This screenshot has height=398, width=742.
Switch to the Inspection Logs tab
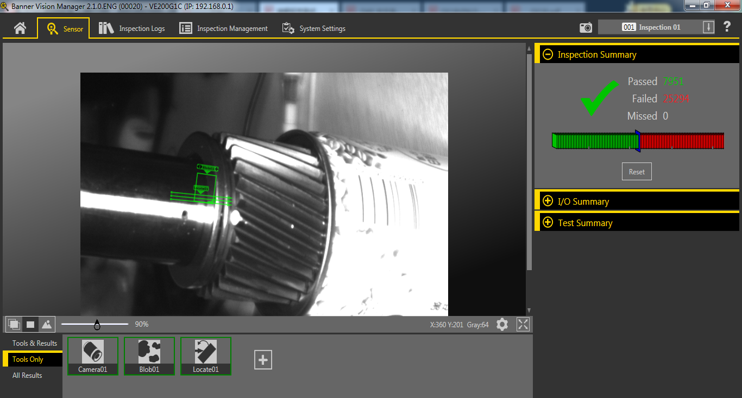[132, 28]
